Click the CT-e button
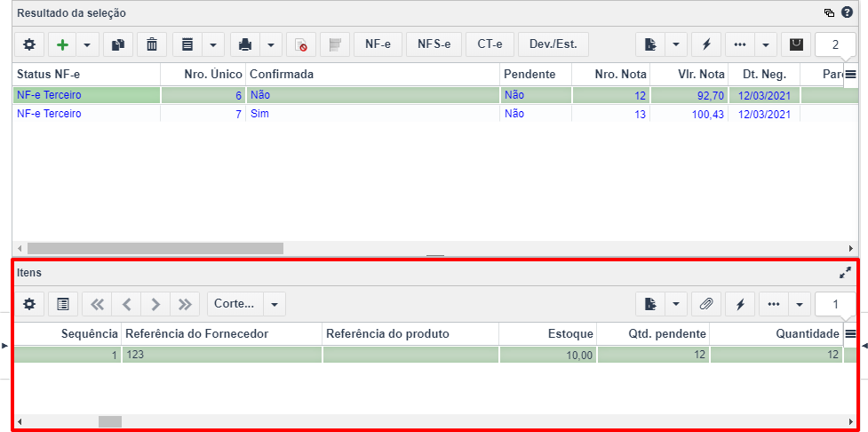 pyautogui.click(x=490, y=44)
